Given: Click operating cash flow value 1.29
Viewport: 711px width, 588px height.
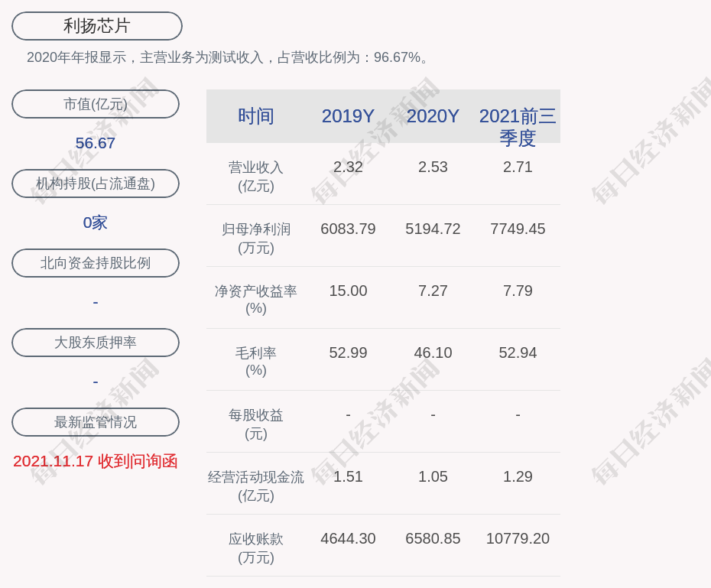Looking at the screenshot, I should point(518,476).
